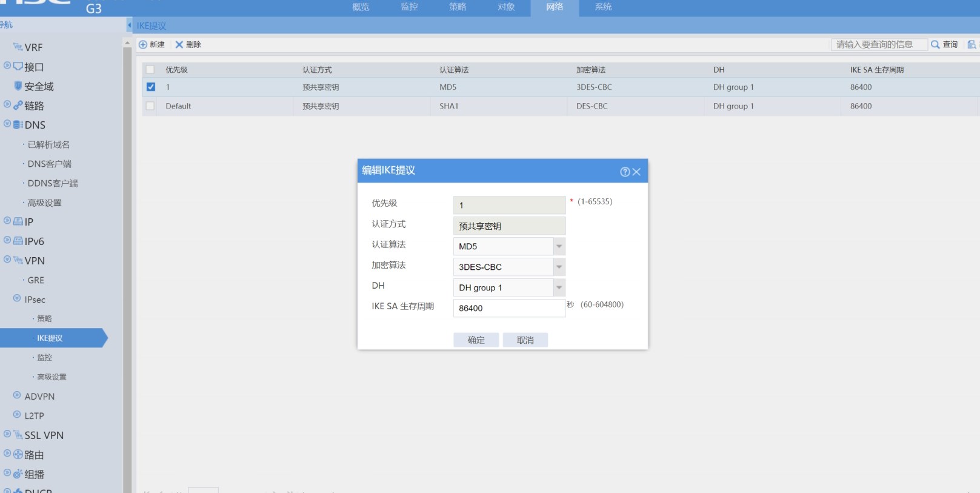
Task: Click the 链路 chain-link icon
Action: point(18,105)
